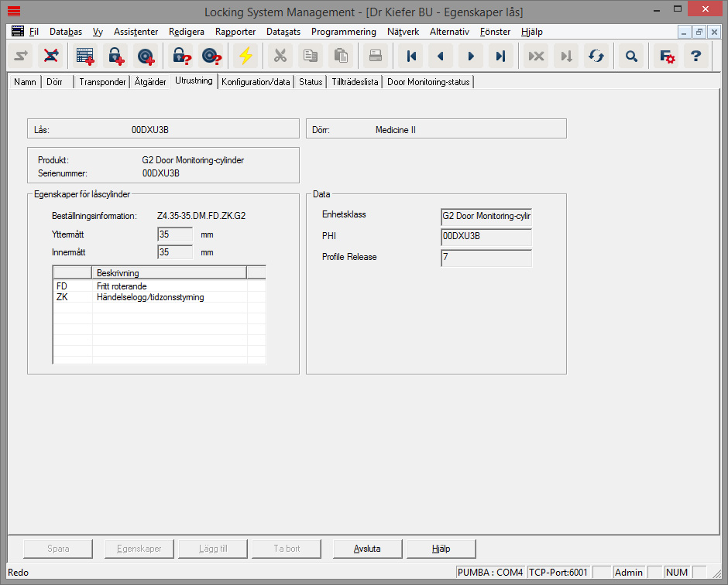Jump to the last record
The width and height of the screenshot is (728, 585).
coord(500,56)
